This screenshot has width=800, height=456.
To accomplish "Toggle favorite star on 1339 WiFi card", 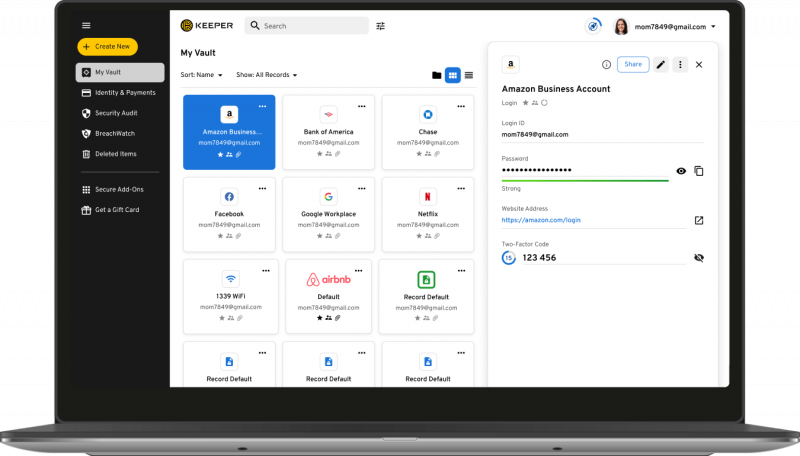I will [x=221, y=318].
